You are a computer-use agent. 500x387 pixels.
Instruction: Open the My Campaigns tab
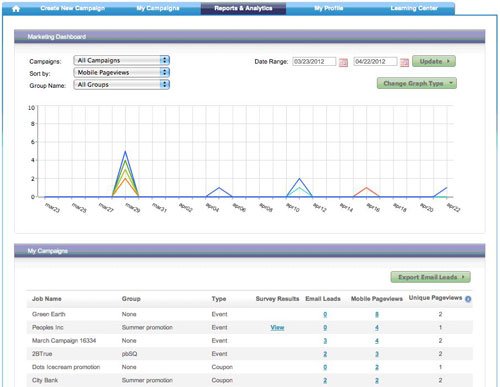(158, 8)
